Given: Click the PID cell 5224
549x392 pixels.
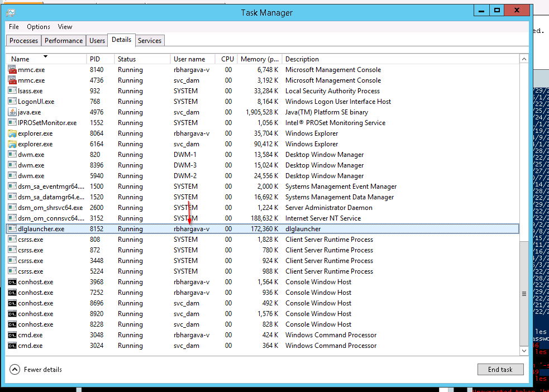Looking at the screenshot, I should 97,271.
